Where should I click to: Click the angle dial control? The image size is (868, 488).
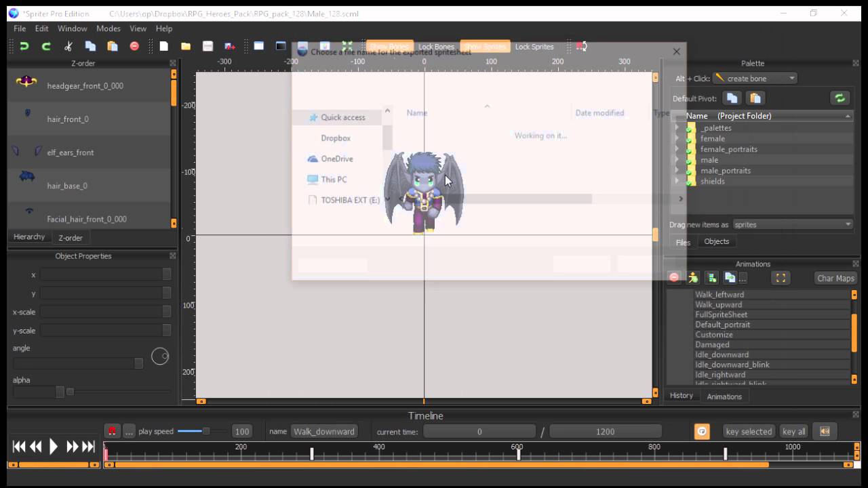(x=160, y=356)
